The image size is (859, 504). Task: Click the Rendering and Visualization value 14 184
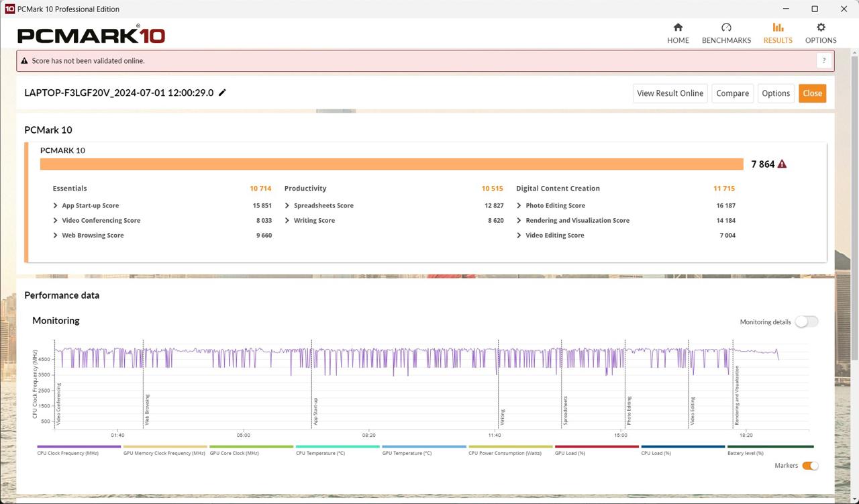pos(725,220)
